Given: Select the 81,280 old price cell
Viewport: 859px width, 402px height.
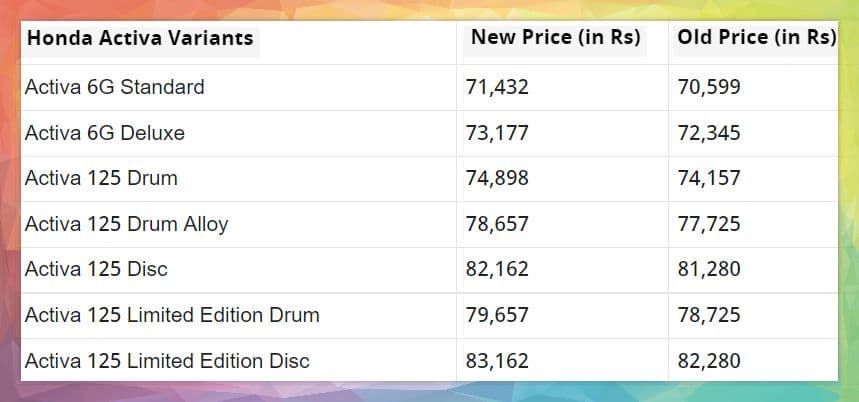Looking at the screenshot, I should pos(709,269).
